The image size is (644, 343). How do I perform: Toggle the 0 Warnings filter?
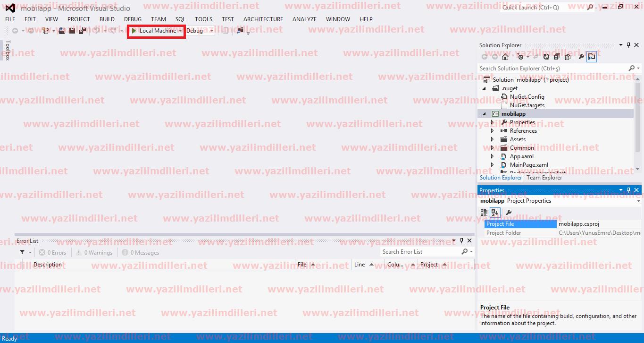(94, 253)
